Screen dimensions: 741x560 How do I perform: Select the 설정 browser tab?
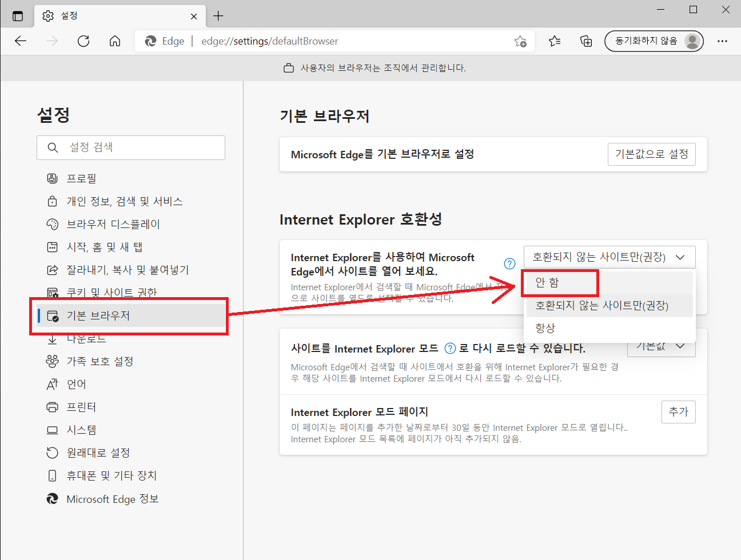119,16
